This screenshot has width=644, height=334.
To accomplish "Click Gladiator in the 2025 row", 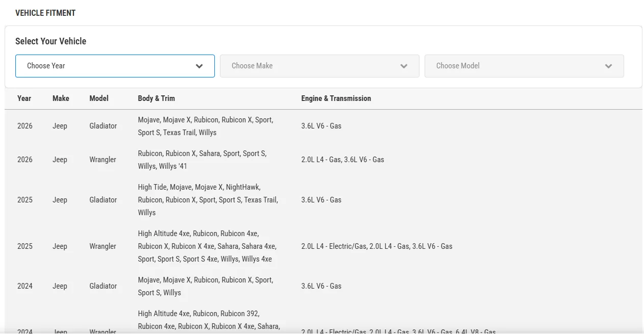I will [103, 200].
